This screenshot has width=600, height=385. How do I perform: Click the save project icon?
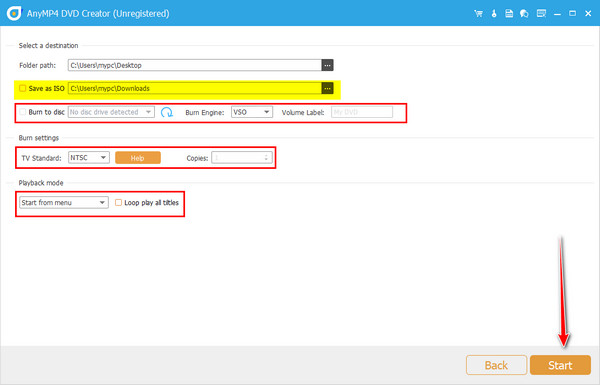coord(509,14)
